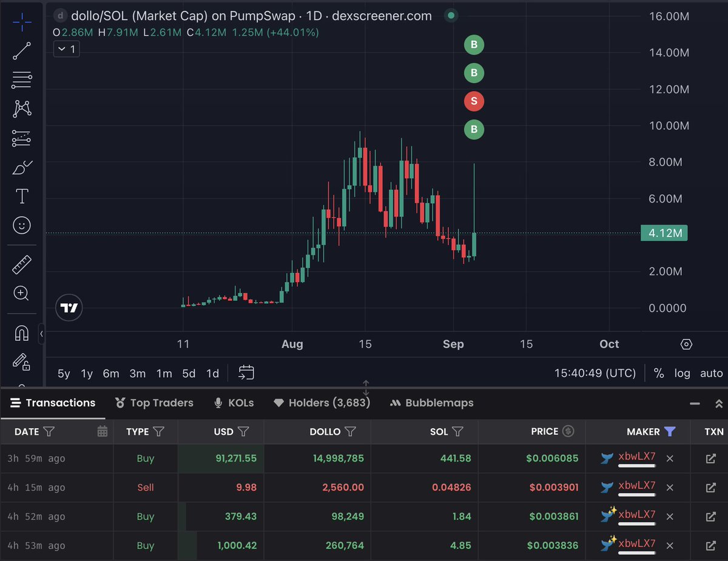Set chart range to 6m
The width and height of the screenshot is (728, 561).
coord(111,373)
